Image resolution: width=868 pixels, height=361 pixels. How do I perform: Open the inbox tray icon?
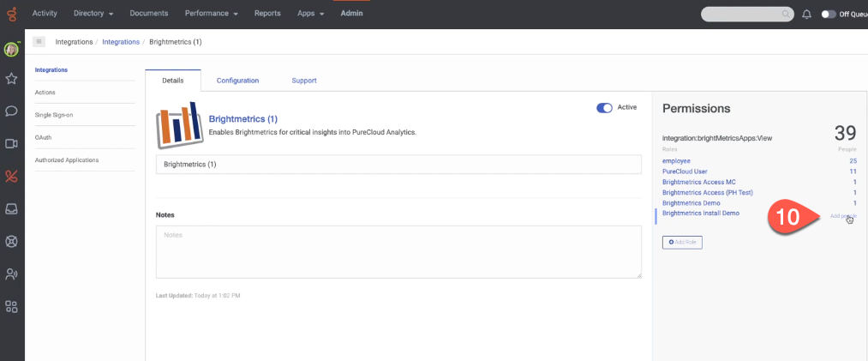(x=12, y=208)
